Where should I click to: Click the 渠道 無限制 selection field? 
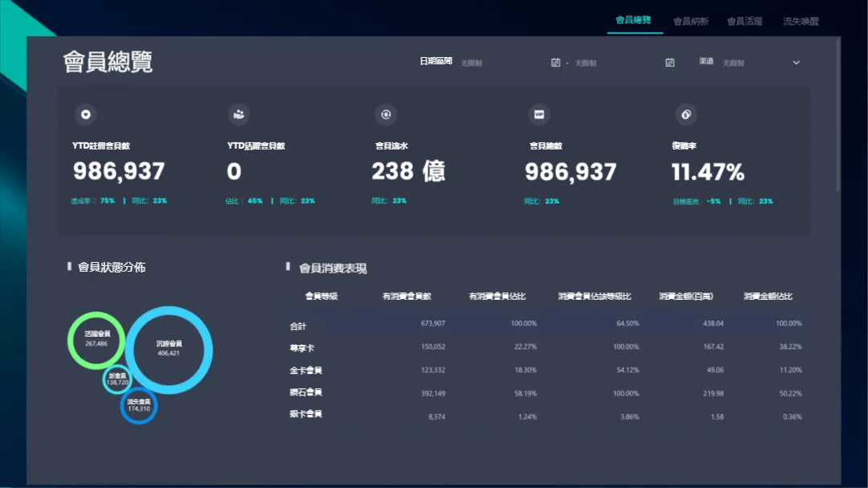[751, 63]
